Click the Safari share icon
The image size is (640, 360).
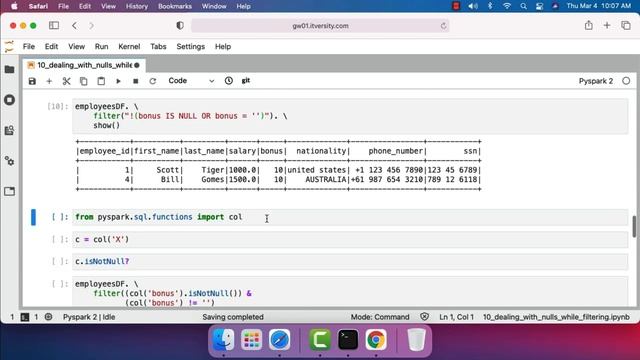[x=589, y=25]
